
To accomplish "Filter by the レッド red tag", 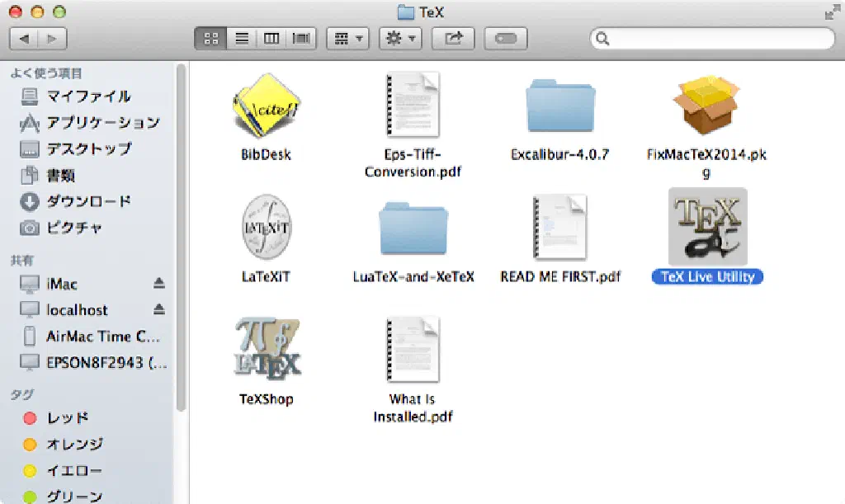I will coord(68,418).
